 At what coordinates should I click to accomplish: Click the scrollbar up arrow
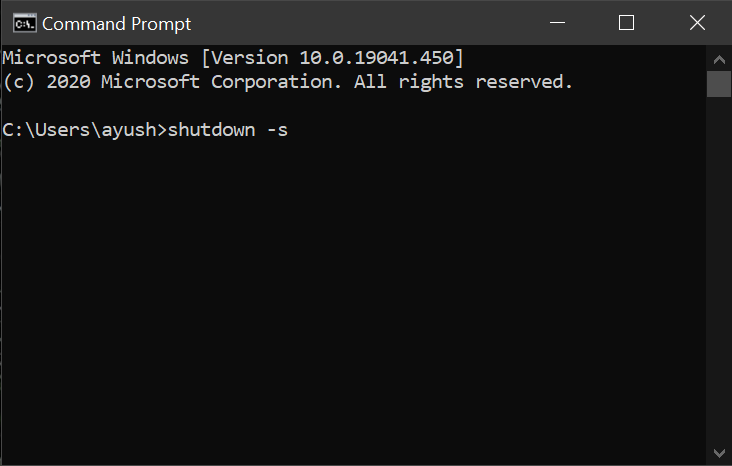coord(719,54)
